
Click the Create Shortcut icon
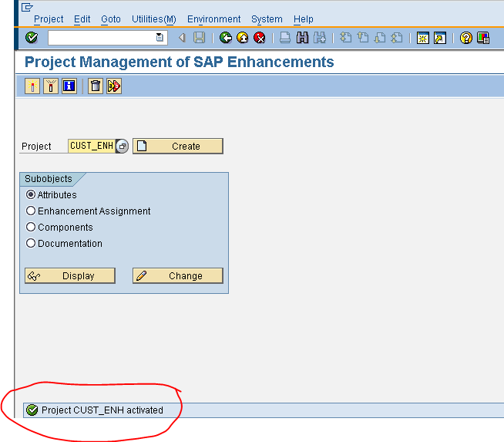tap(440, 38)
